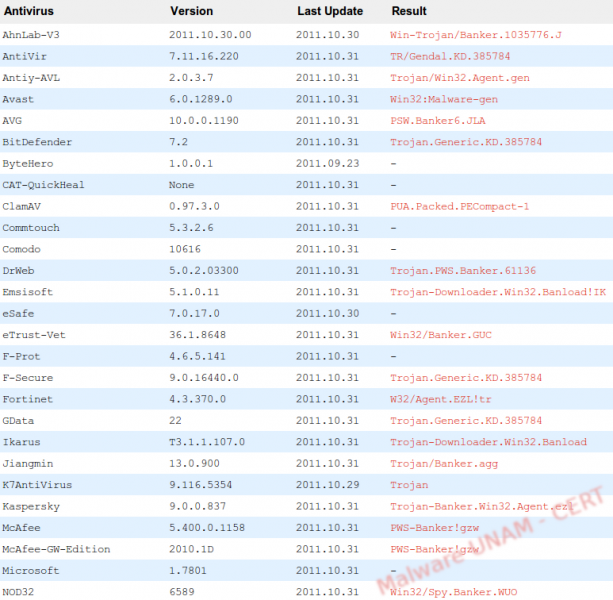The image size is (613, 600).
Task: Select result Trojan.PWS.Banker.61136
Action: click(463, 271)
